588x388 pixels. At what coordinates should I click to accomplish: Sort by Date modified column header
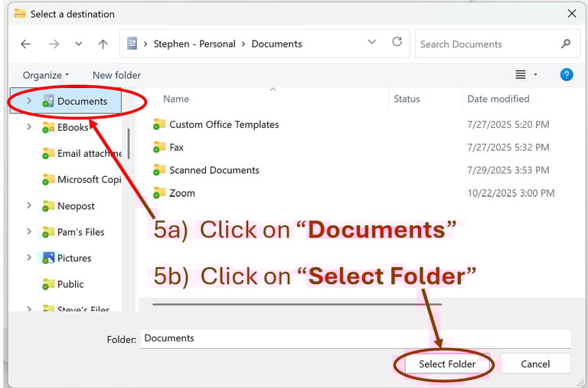498,99
